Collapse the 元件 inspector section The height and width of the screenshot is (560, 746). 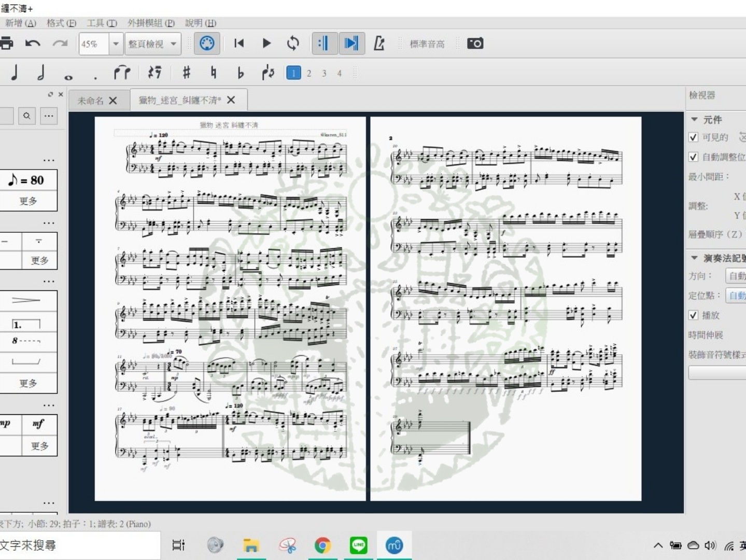pyautogui.click(x=694, y=119)
